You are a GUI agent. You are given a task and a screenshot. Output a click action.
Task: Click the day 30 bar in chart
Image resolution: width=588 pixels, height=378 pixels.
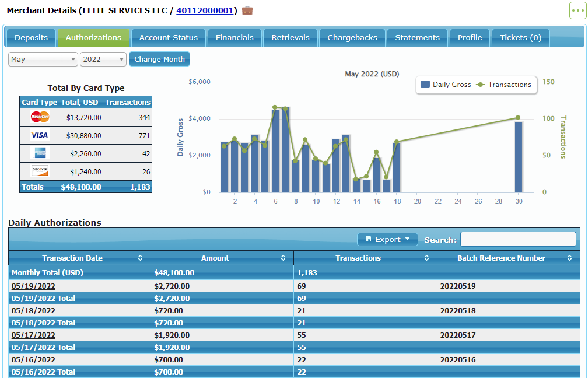(x=519, y=157)
